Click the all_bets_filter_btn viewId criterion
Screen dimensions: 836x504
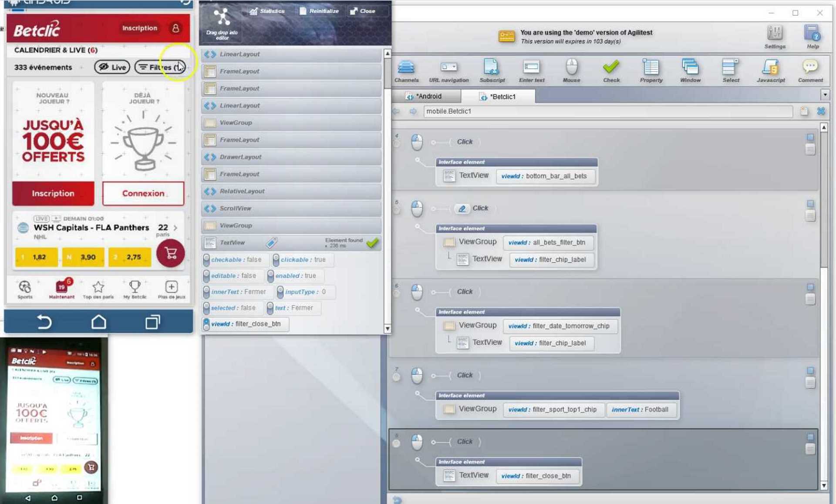548,242
